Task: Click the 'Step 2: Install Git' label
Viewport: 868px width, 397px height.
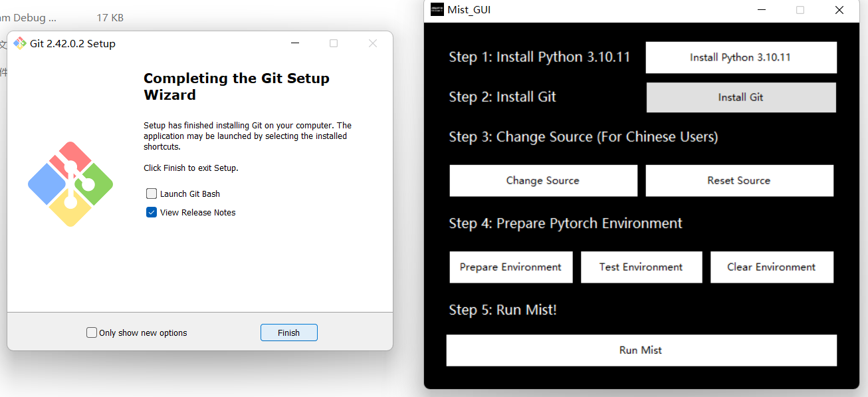Action: 502,97
